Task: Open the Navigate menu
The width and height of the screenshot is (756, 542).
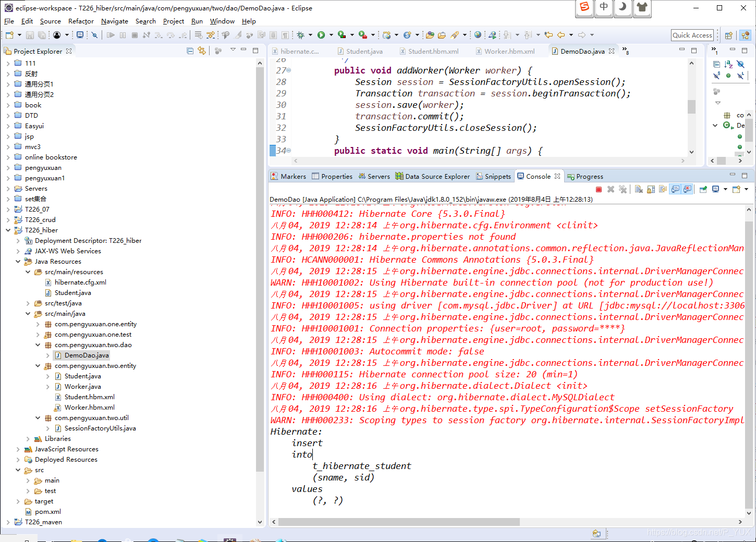Action: 115,21
